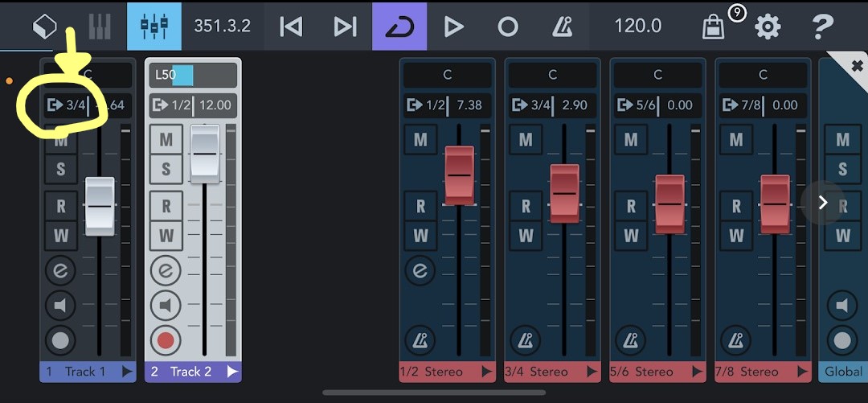Mute Track 2 with M button
Image resolution: width=868 pixels, height=403 pixels.
(x=166, y=139)
